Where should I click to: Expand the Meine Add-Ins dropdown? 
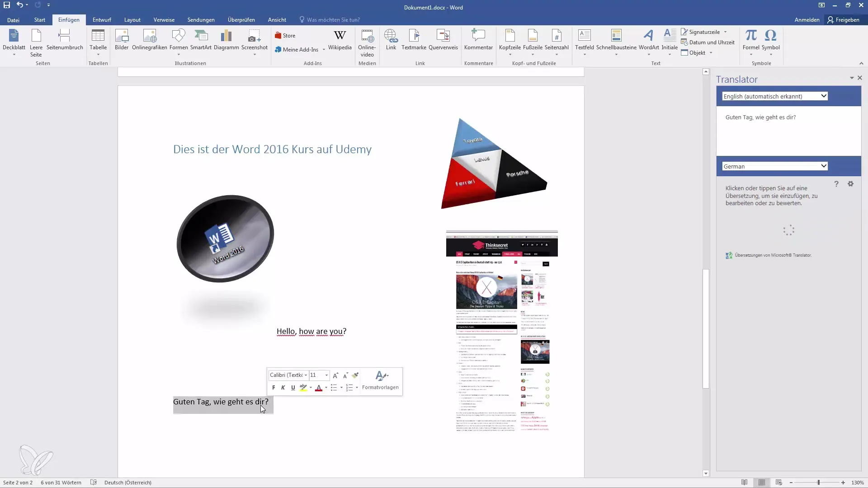pyautogui.click(x=324, y=50)
